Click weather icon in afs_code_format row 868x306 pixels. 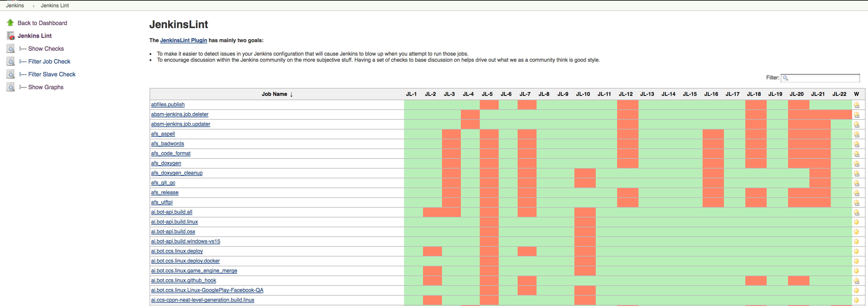(856, 154)
